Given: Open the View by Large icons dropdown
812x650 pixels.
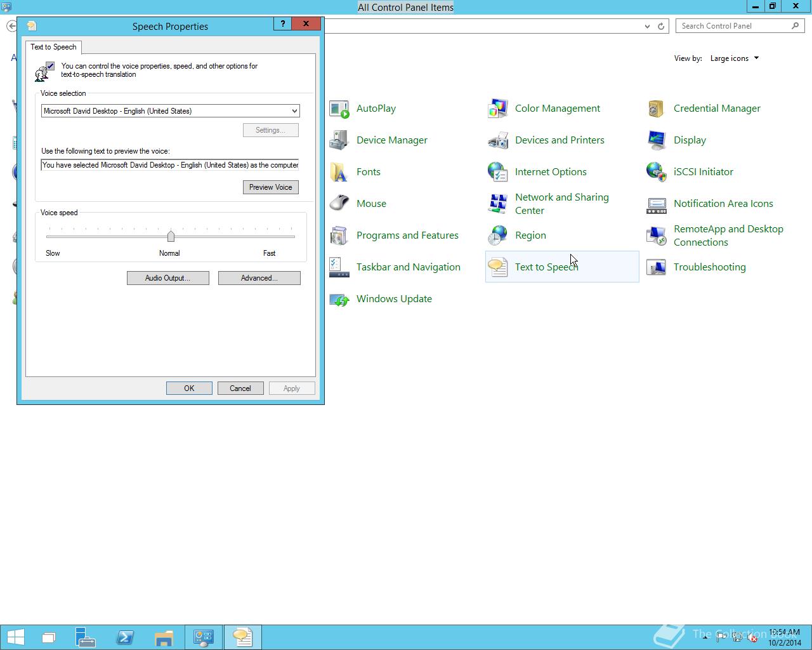Looking at the screenshot, I should [735, 58].
